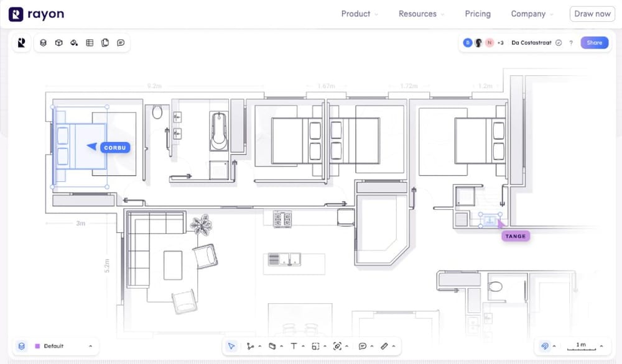Image resolution: width=622 pixels, height=364 pixels.
Task: Click the table icon in the top toolbar
Action: click(90, 42)
